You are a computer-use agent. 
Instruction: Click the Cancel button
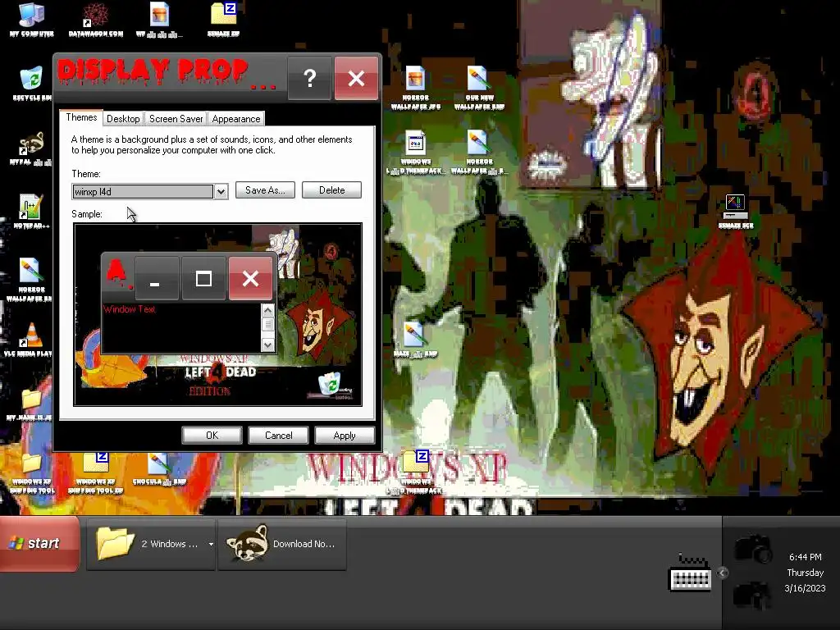pyautogui.click(x=279, y=435)
